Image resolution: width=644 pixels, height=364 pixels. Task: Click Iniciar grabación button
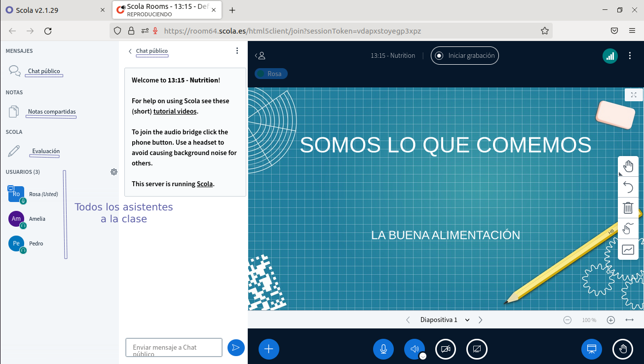(x=464, y=56)
